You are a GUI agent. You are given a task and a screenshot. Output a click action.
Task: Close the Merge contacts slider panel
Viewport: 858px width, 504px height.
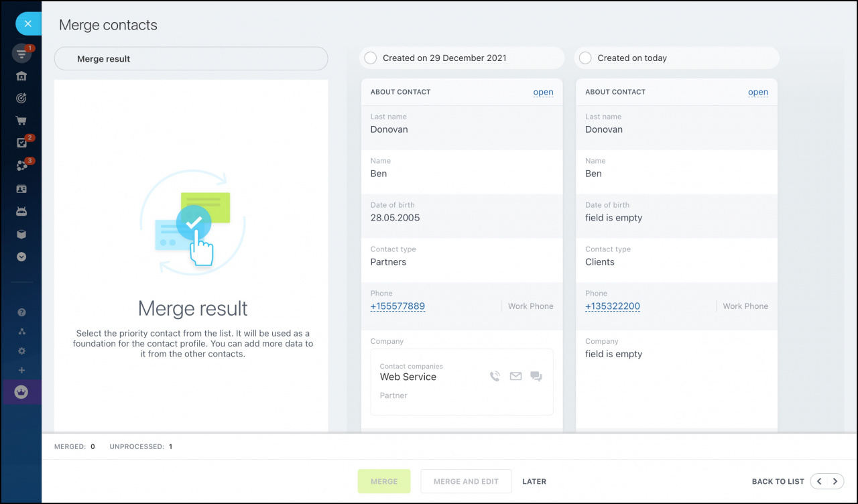(x=27, y=24)
